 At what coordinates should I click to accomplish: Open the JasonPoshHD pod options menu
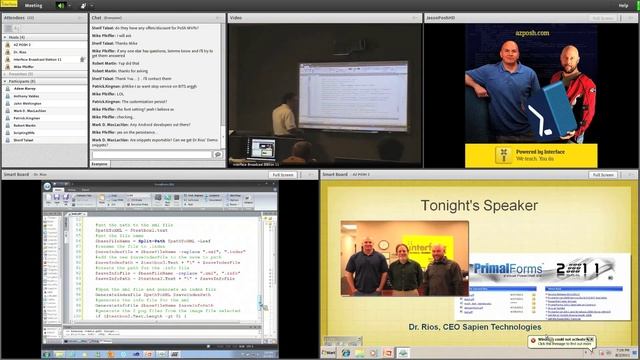[631, 18]
